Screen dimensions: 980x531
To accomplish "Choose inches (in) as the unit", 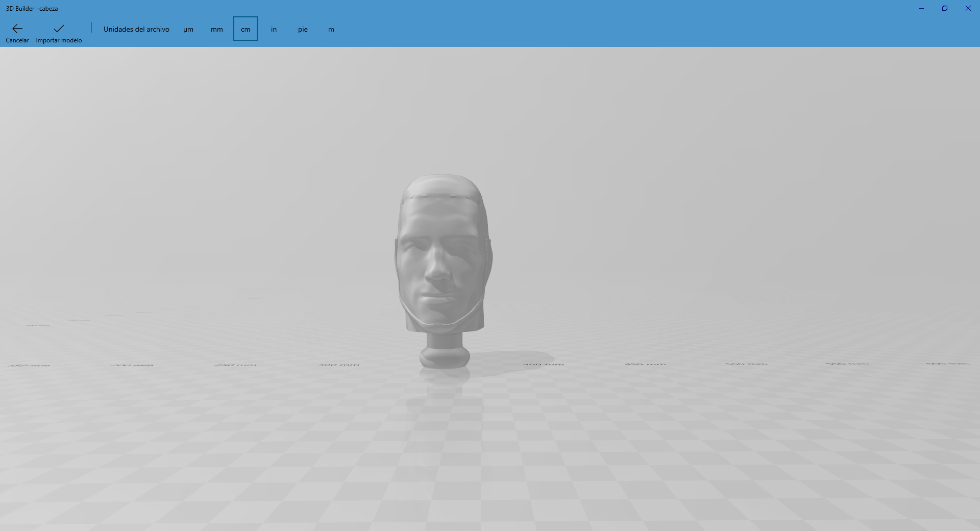I will coord(274,29).
